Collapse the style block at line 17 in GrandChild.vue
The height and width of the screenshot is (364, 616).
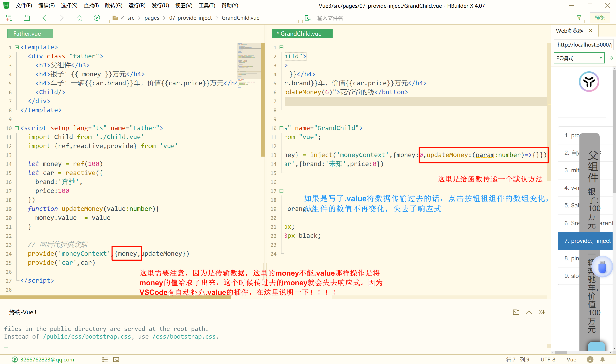282,191
